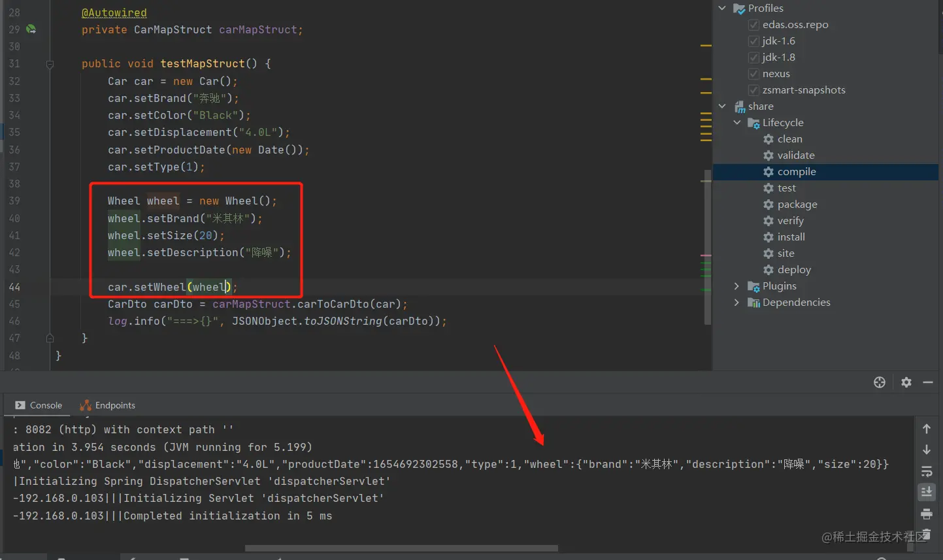Click the testMapStruct method name

point(203,64)
